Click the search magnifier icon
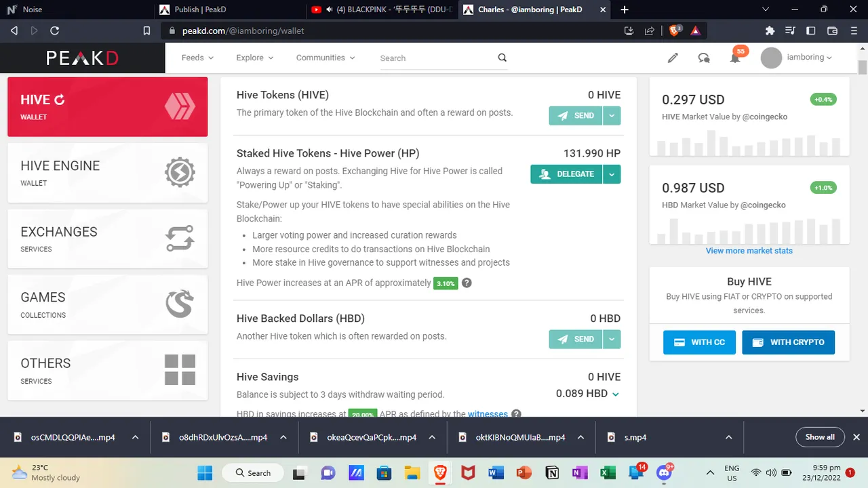This screenshot has height=488, width=868. click(502, 58)
